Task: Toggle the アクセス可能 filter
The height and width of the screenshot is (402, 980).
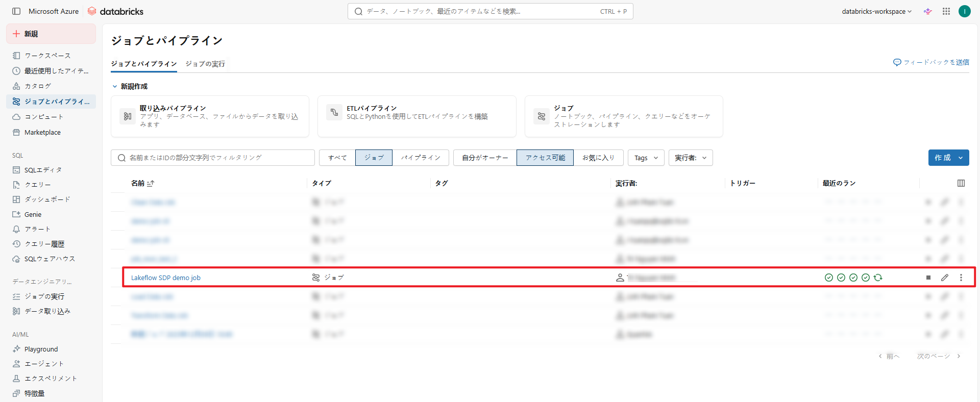Action: [545, 158]
